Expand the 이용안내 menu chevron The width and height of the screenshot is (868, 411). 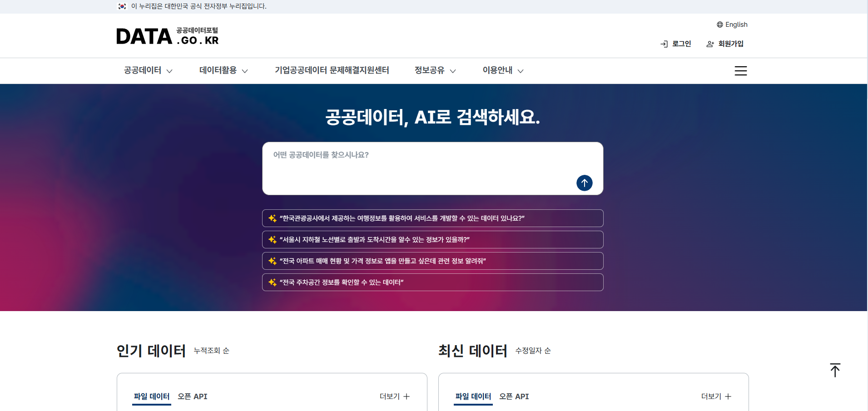(521, 71)
